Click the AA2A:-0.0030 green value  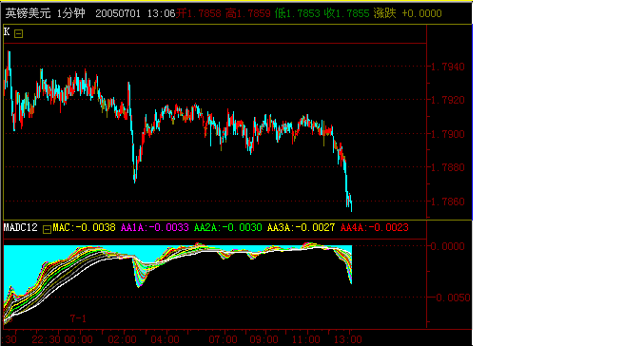(x=228, y=227)
